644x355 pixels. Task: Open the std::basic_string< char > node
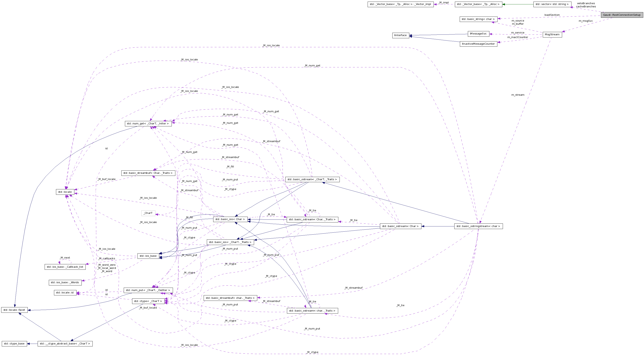478,19
